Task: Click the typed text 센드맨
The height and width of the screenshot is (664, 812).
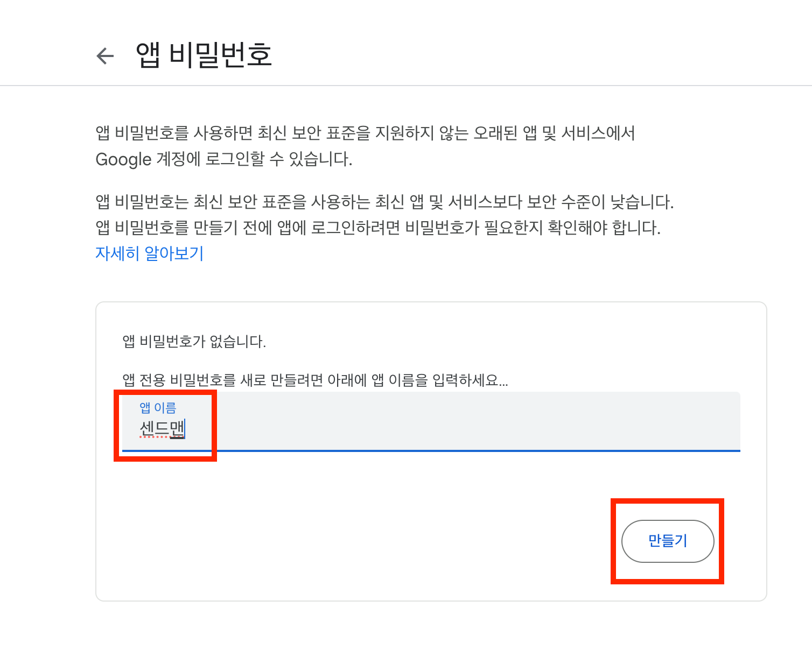Action: click(x=162, y=429)
